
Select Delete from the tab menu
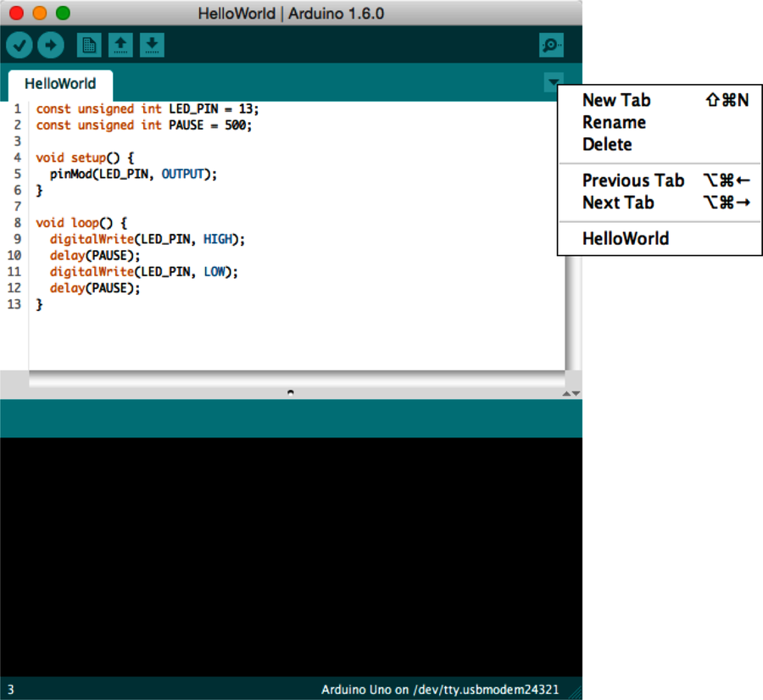point(606,144)
